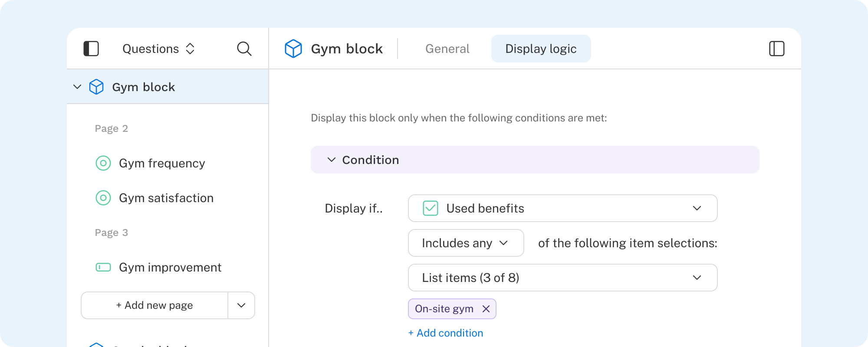Click the Add condition link
The height and width of the screenshot is (347, 868).
[445, 333]
